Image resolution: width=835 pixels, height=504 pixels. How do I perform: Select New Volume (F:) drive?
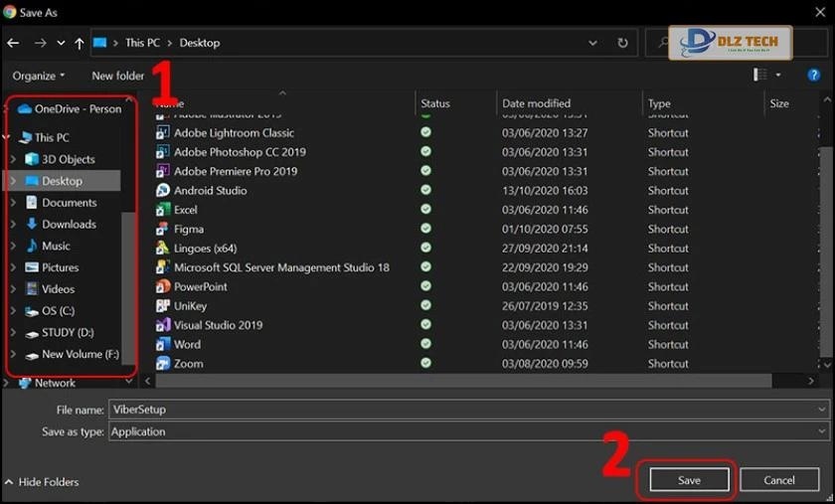73,354
